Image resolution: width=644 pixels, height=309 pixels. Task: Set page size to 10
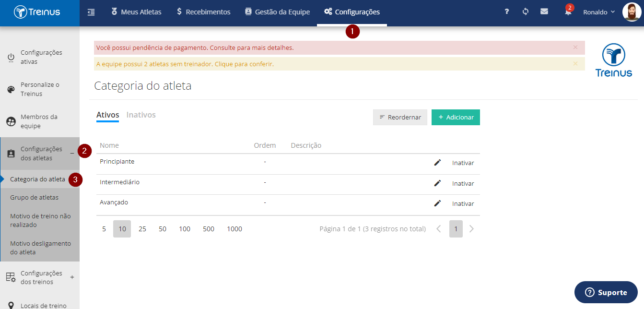(x=122, y=229)
